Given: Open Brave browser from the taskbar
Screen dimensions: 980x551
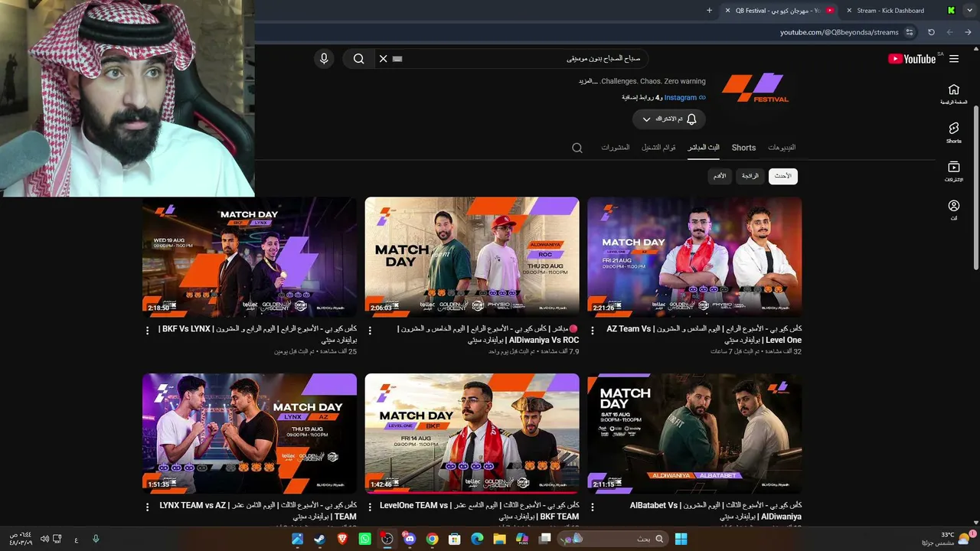Looking at the screenshot, I should (x=341, y=539).
